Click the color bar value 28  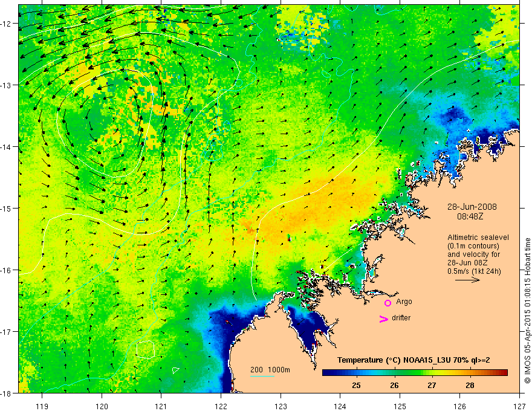tap(470, 385)
